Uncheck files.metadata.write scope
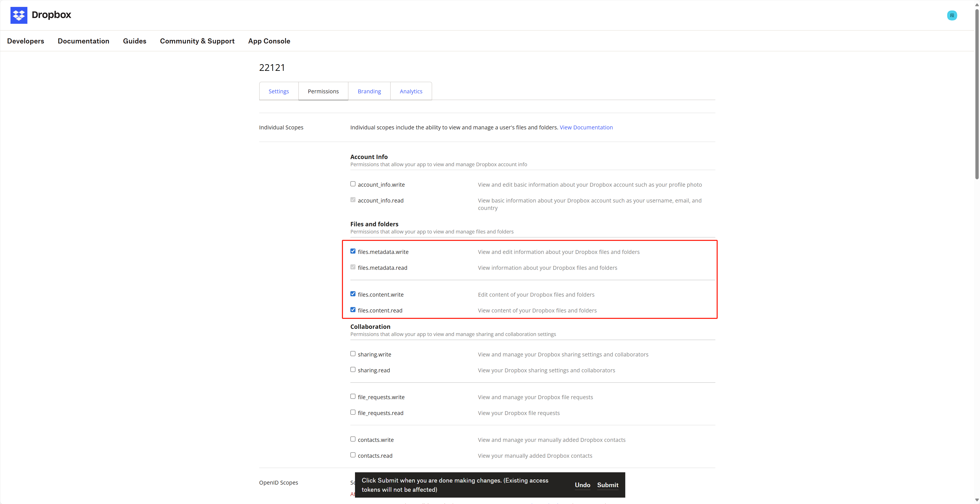 coord(353,251)
